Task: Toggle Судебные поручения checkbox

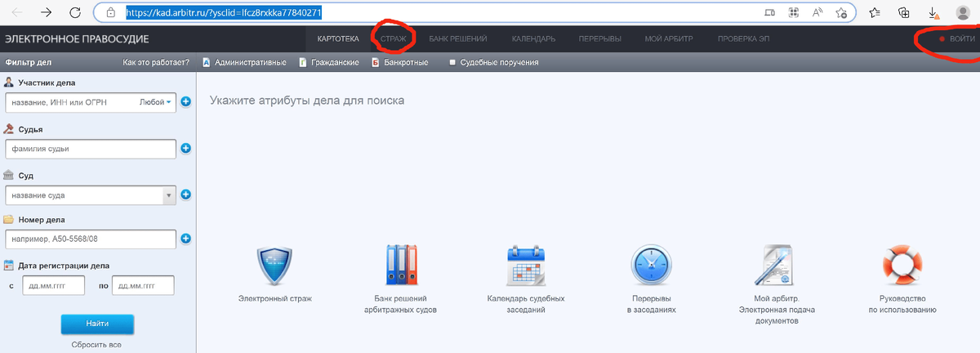Action: pyautogui.click(x=452, y=62)
